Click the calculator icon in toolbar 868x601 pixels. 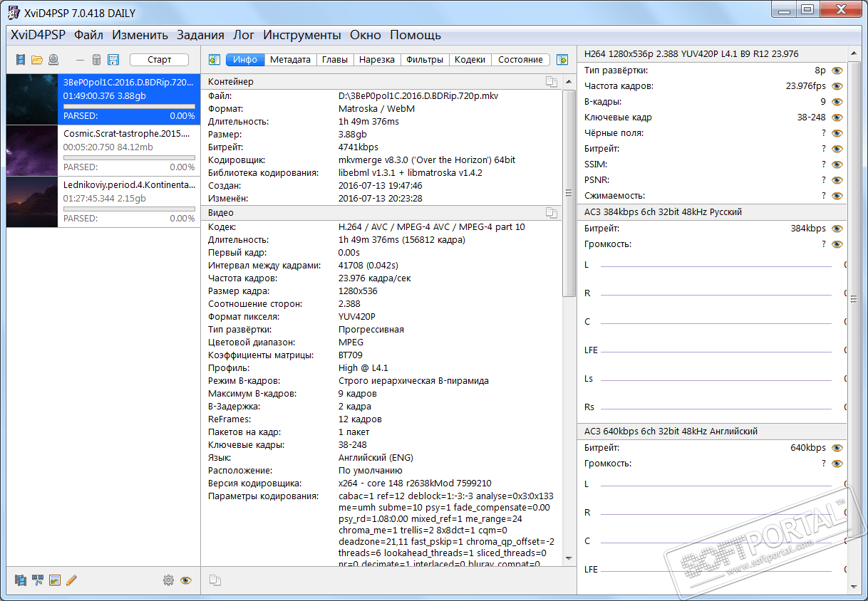coord(96,60)
